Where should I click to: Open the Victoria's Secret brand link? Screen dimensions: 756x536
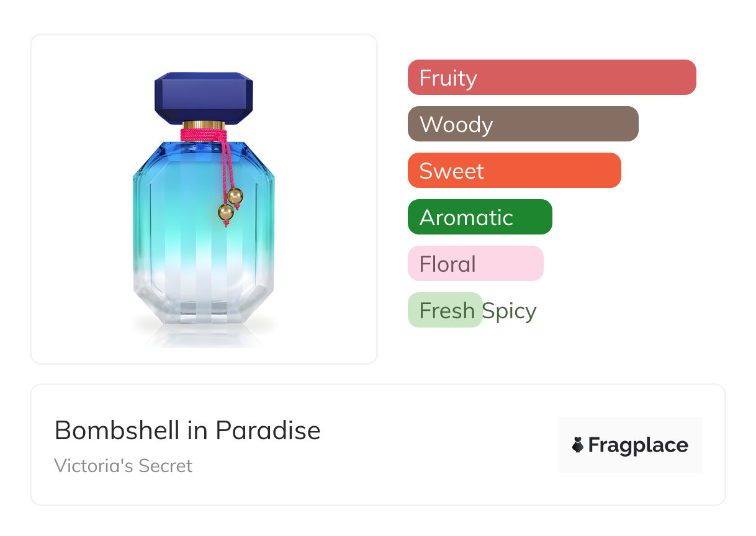coord(124,465)
